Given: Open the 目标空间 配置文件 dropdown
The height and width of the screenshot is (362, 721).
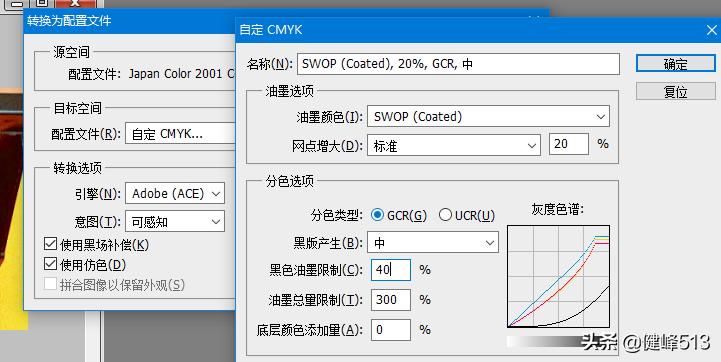Looking at the screenshot, I should tap(180, 134).
